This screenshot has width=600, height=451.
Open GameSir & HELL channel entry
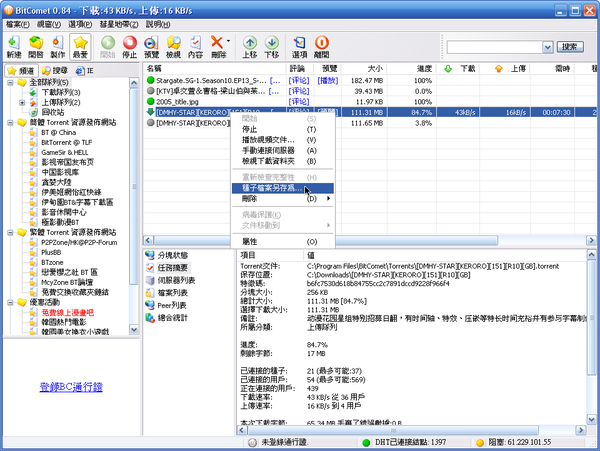point(65,152)
